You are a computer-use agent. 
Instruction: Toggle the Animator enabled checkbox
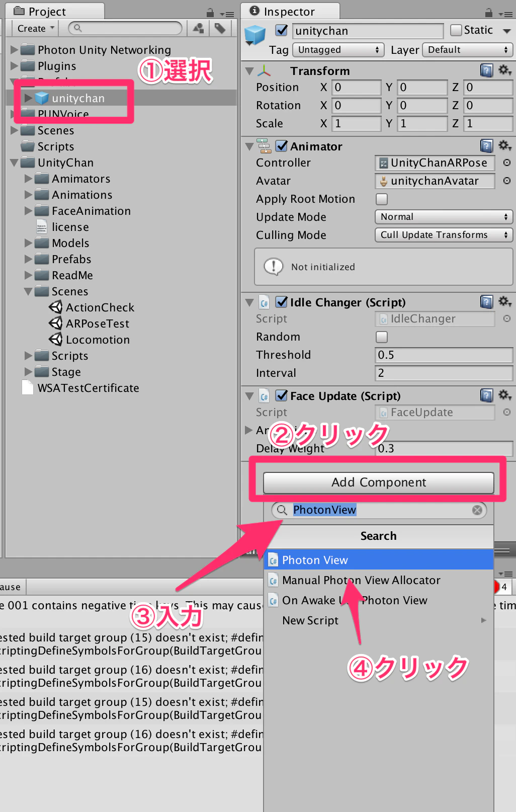tap(282, 146)
